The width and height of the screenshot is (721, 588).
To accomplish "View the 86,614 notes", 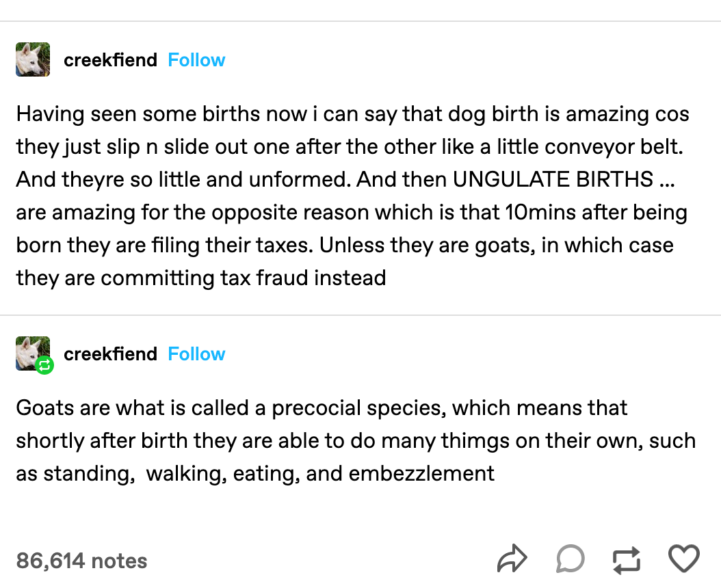I will point(82,561).
